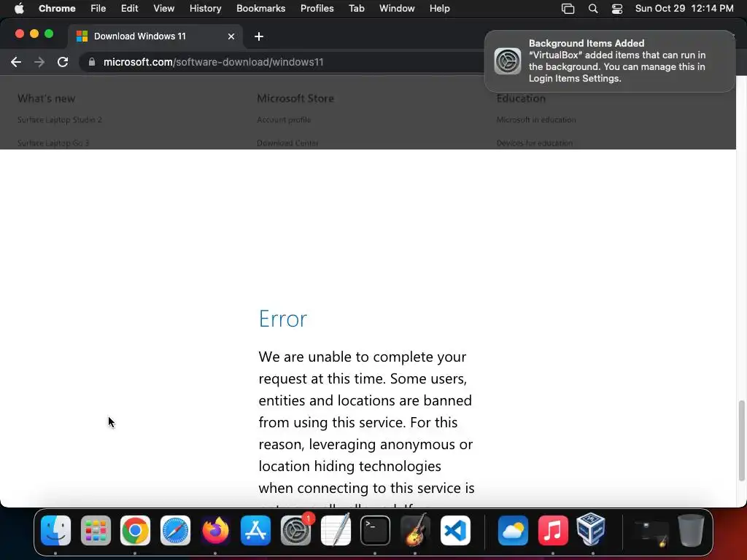Launch GarageBand from the Dock
The image size is (747, 560).
pyautogui.click(x=415, y=530)
